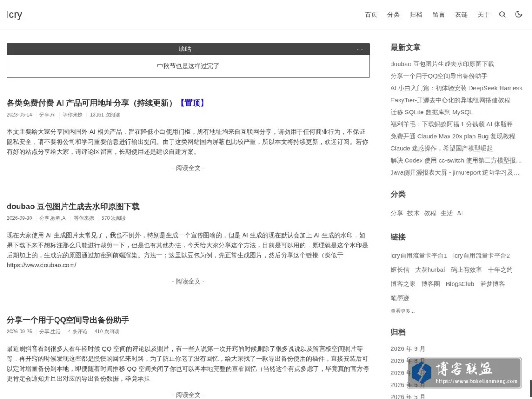532x399 pixels.
Task: Click 中秋节也是这样过完了 status text
Action: click(x=188, y=66)
